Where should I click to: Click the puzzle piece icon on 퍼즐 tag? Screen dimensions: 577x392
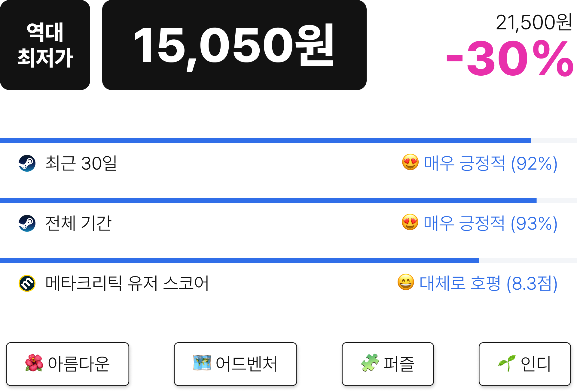(x=370, y=363)
